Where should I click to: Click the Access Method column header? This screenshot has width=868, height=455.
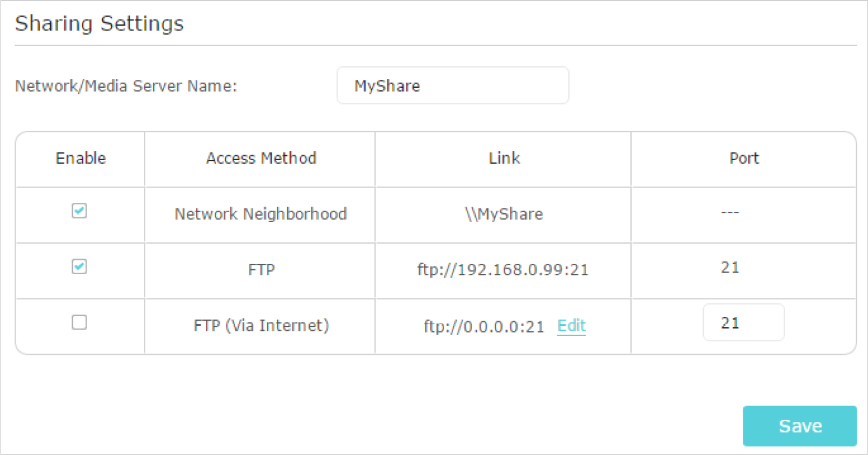coord(261,158)
